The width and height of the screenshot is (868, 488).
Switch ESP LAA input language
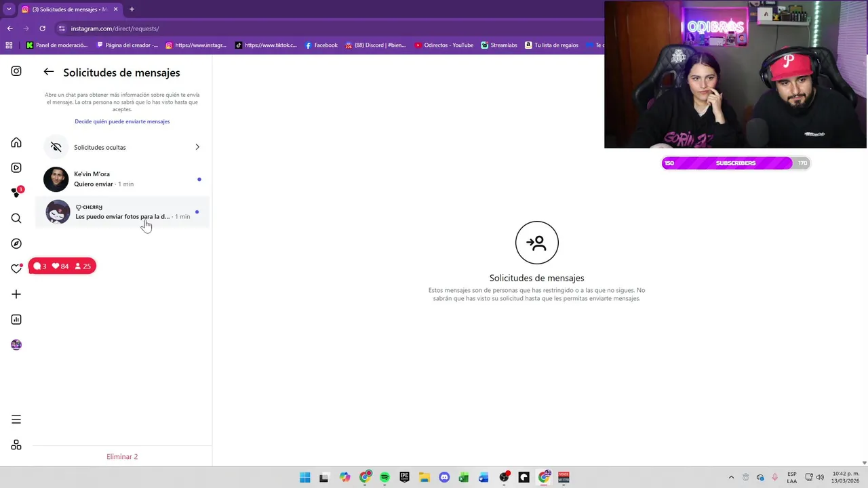[x=792, y=477]
